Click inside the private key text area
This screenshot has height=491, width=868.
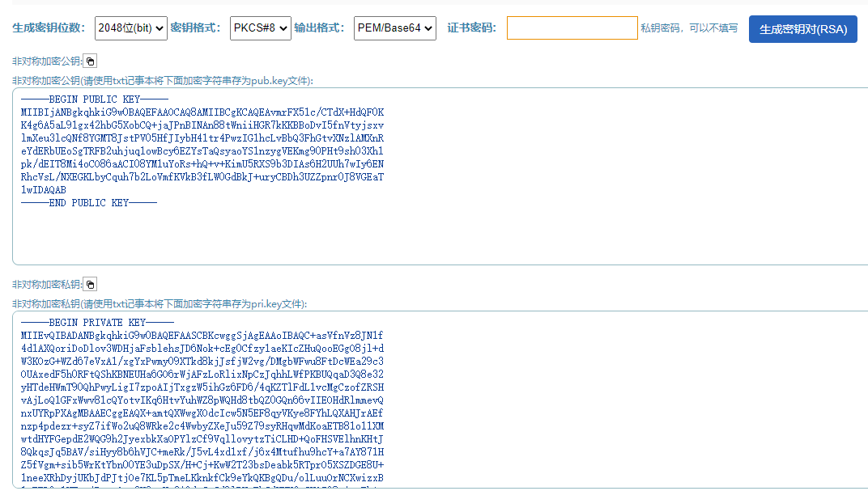pos(440,400)
